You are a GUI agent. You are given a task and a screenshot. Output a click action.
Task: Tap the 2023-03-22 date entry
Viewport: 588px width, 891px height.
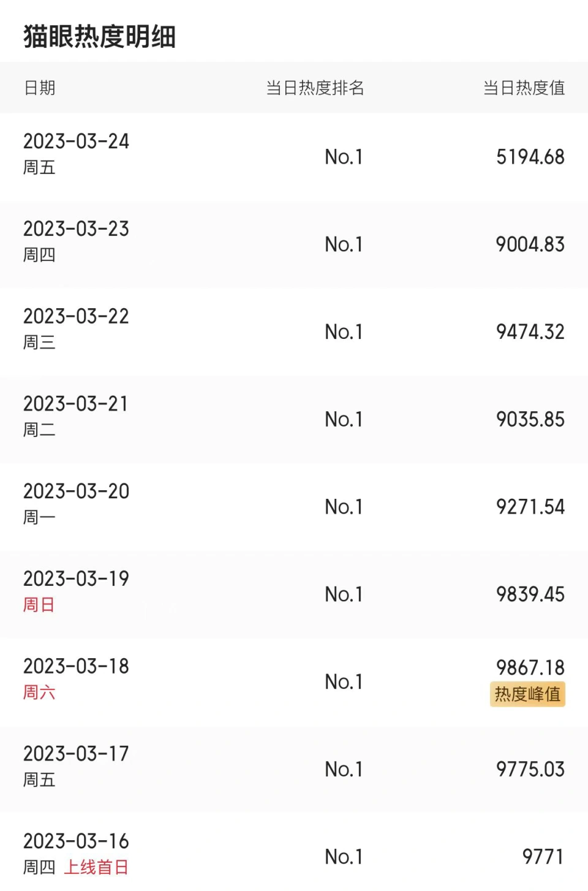pos(76,317)
